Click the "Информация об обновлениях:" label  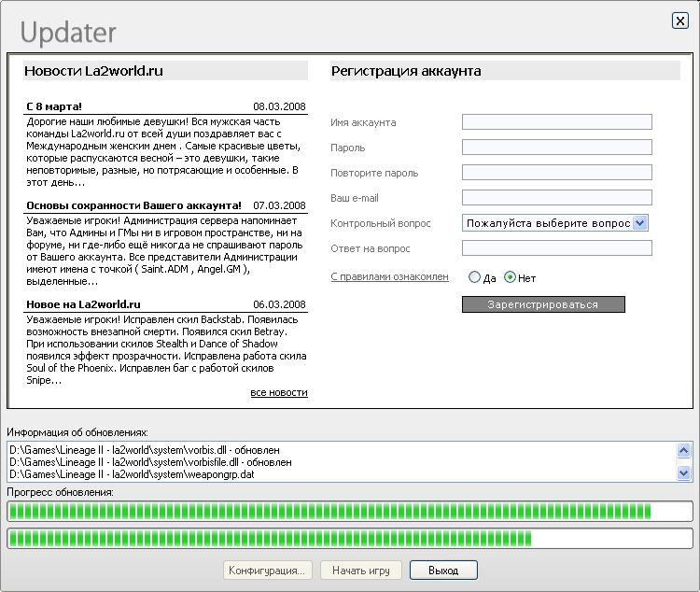click(x=77, y=432)
